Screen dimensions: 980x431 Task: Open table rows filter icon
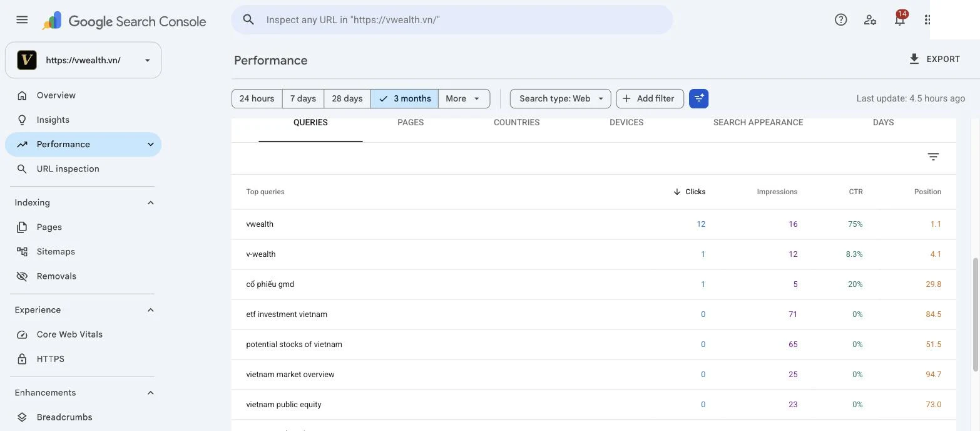pyautogui.click(x=933, y=157)
